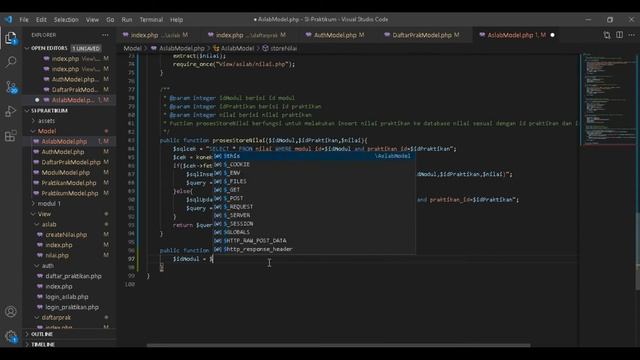
Task: Open the Accounts icon in activity bar
Action: [x=11, y=312]
